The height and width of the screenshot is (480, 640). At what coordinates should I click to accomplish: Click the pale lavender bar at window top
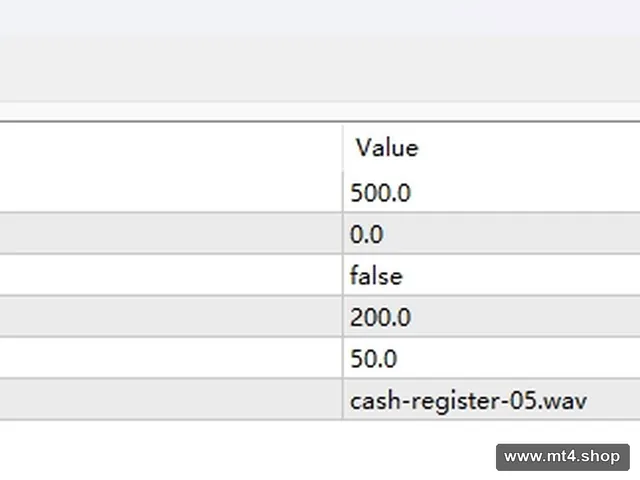pyautogui.click(x=320, y=17)
